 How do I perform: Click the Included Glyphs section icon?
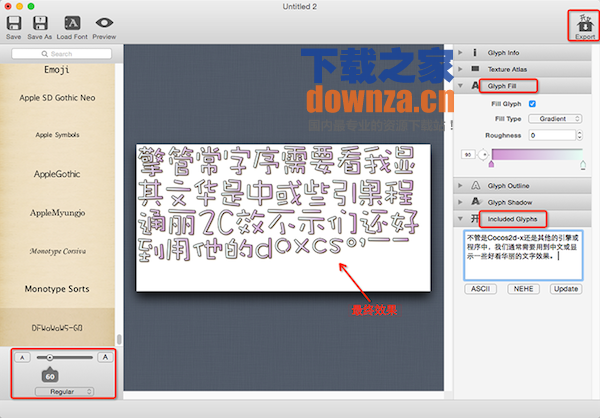pos(475,219)
